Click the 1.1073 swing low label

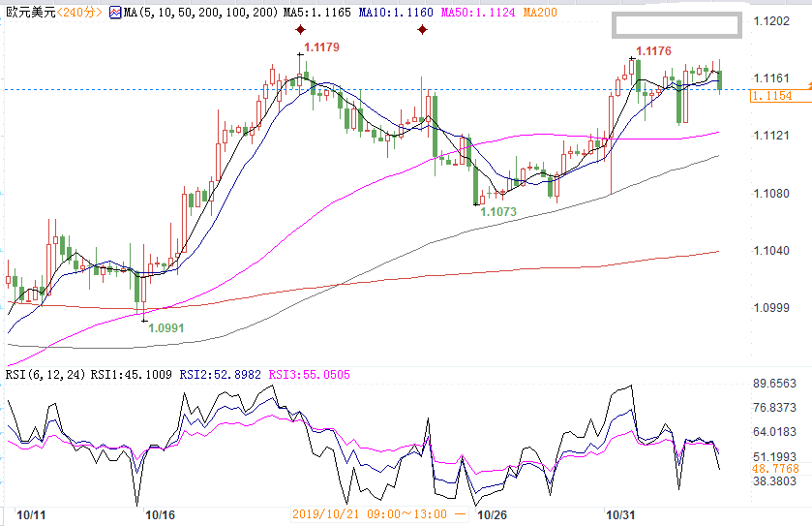coord(498,211)
